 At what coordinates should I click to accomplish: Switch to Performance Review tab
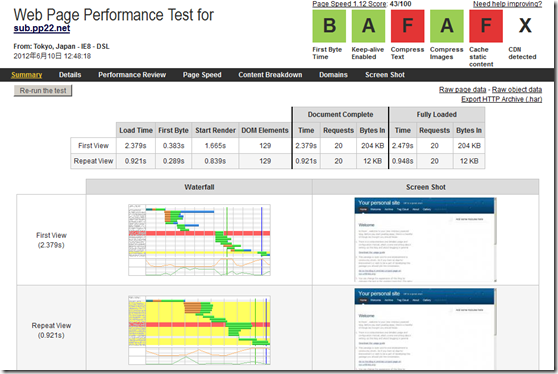point(132,75)
